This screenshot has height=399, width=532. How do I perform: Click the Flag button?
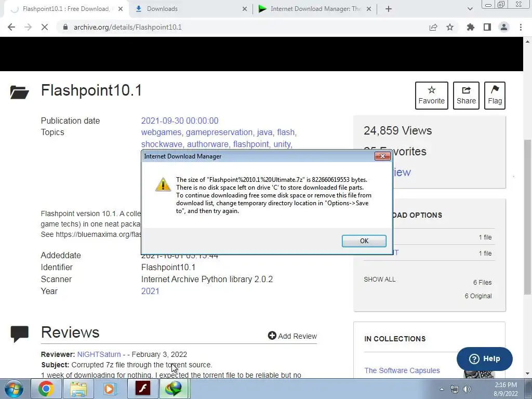pyautogui.click(x=495, y=96)
